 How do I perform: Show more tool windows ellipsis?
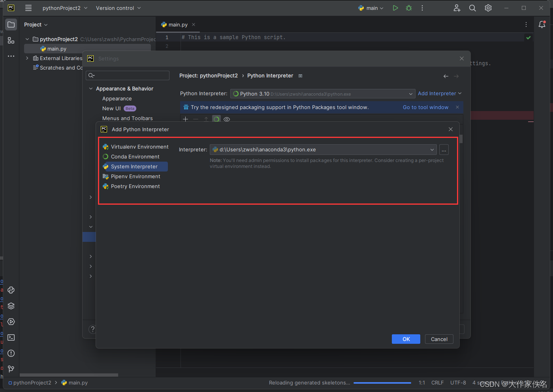(11, 56)
